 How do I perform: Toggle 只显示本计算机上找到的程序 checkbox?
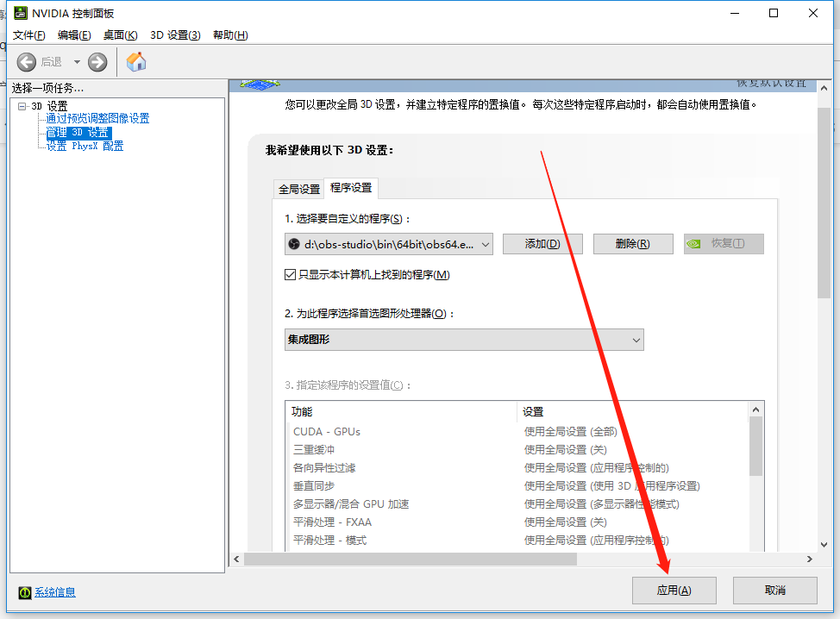pyautogui.click(x=290, y=275)
